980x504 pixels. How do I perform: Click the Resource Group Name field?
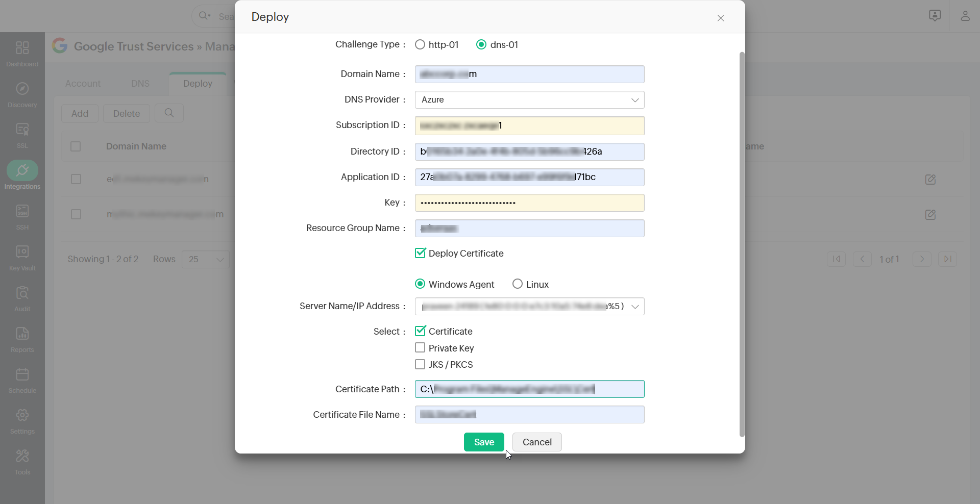point(529,228)
